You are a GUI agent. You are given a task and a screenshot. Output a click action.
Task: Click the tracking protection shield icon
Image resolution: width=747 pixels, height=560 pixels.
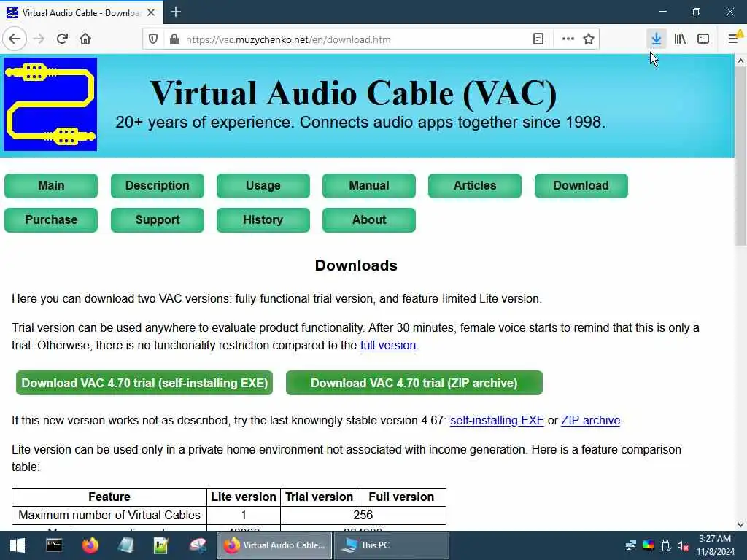tap(153, 39)
